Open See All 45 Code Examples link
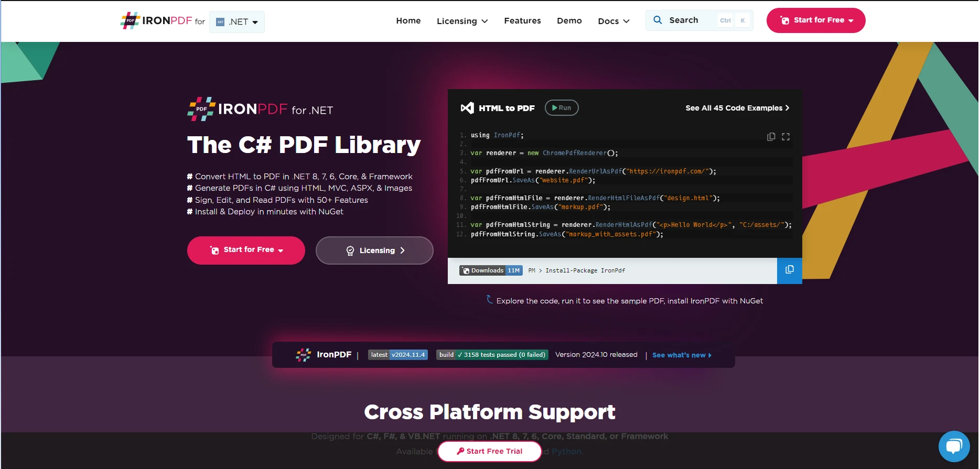 (x=737, y=108)
